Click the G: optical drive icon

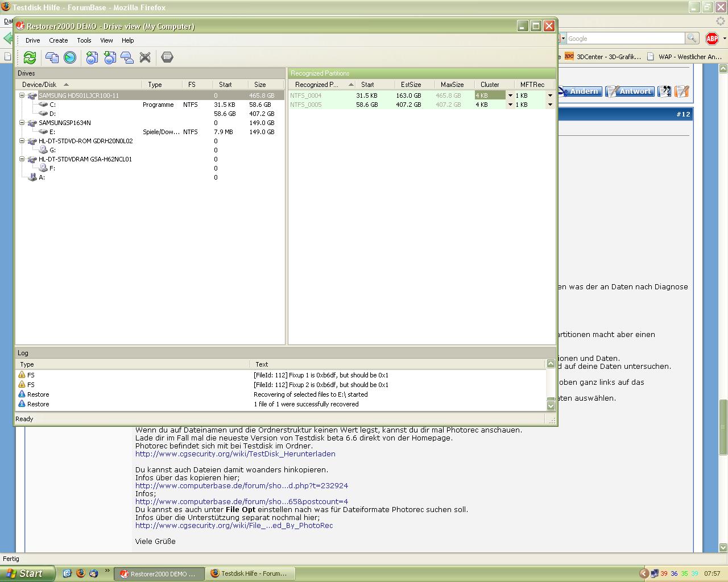pos(43,150)
